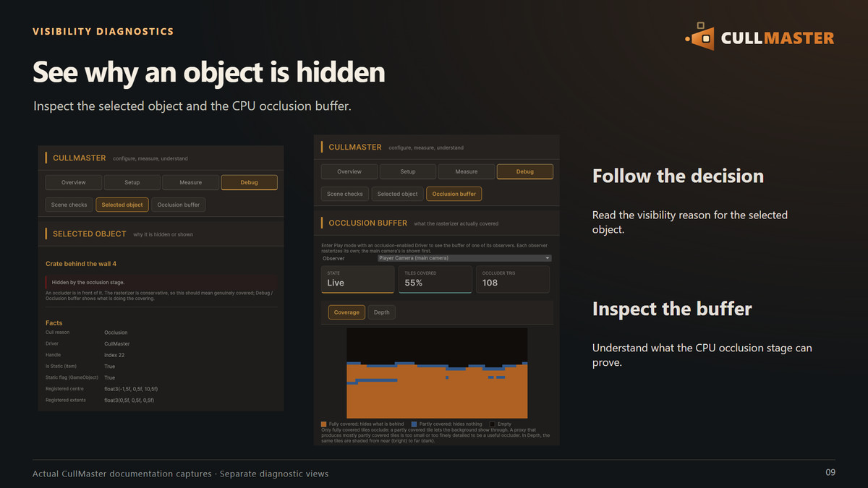The height and width of the screenshot is (488, 868).
Task: Click the black Empty legend swatch
Action: [493, 424]
